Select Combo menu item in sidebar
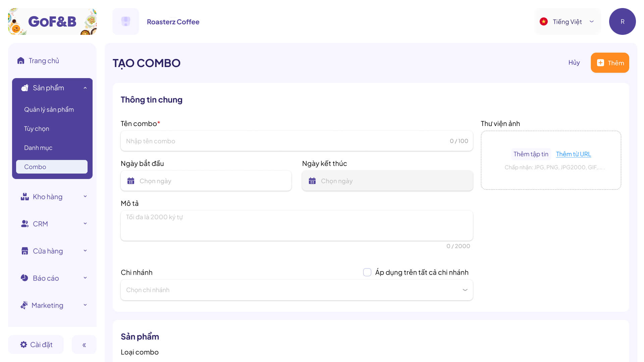 coord(52,167)
